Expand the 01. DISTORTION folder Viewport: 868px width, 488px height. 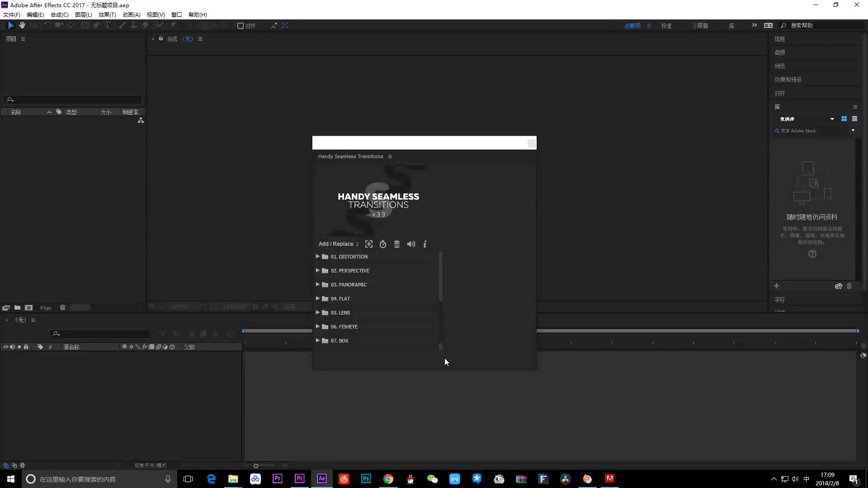tap(317, 256)
